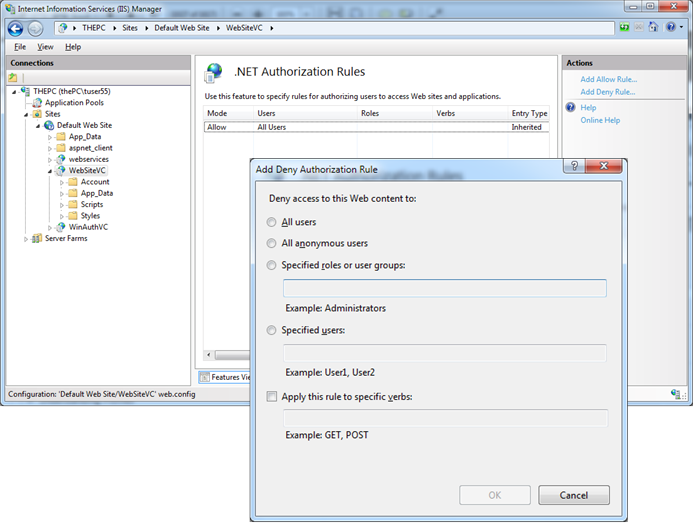This screenshot has height=523, width=694.
Task: Click the Roles column header
Action: pyautogui.click(x=394, y=113)
